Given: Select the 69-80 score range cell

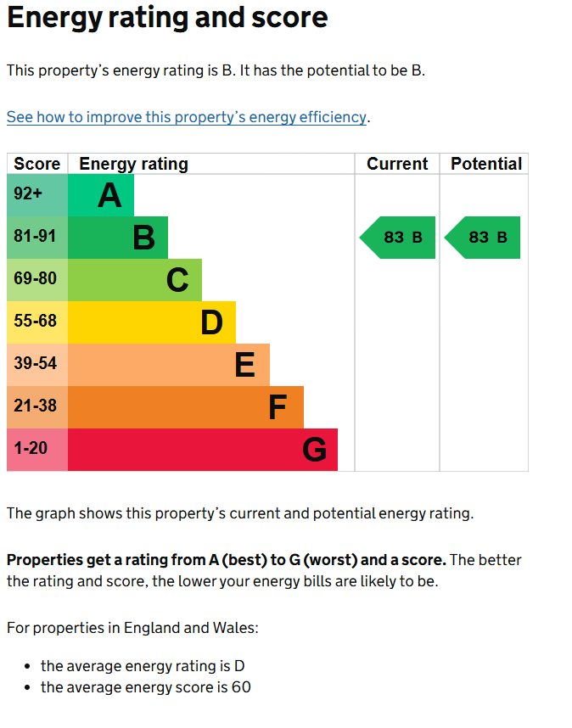Looking at the screenshot, I should click(x=37, y=280).
